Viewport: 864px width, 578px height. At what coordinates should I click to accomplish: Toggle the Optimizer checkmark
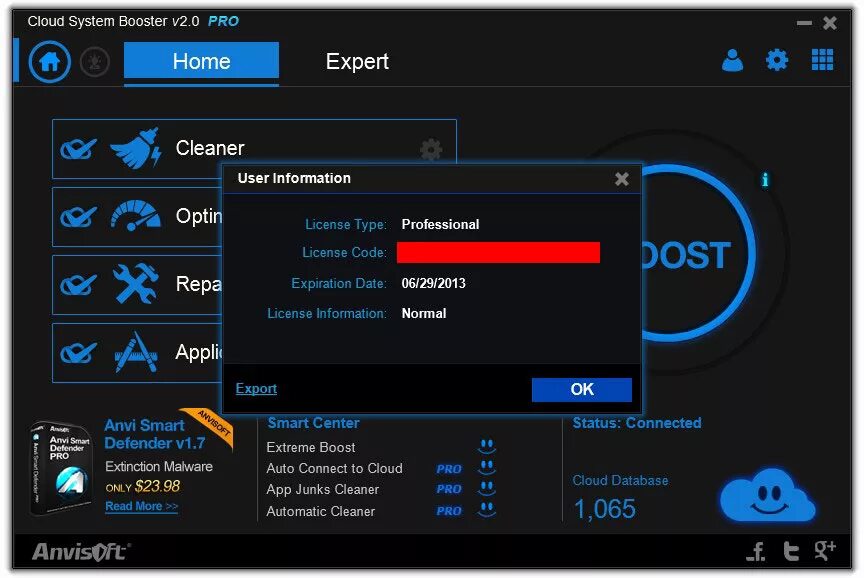coord(78,217)
